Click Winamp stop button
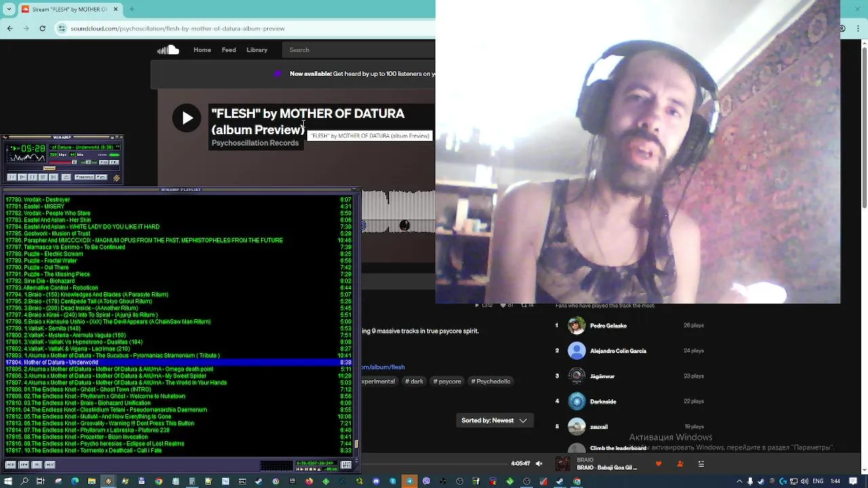868x488 pixels. 43,178
